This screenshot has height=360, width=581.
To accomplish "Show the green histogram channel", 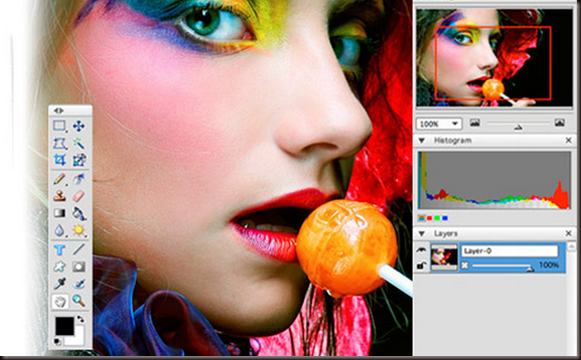I will (x=437, y=218).
